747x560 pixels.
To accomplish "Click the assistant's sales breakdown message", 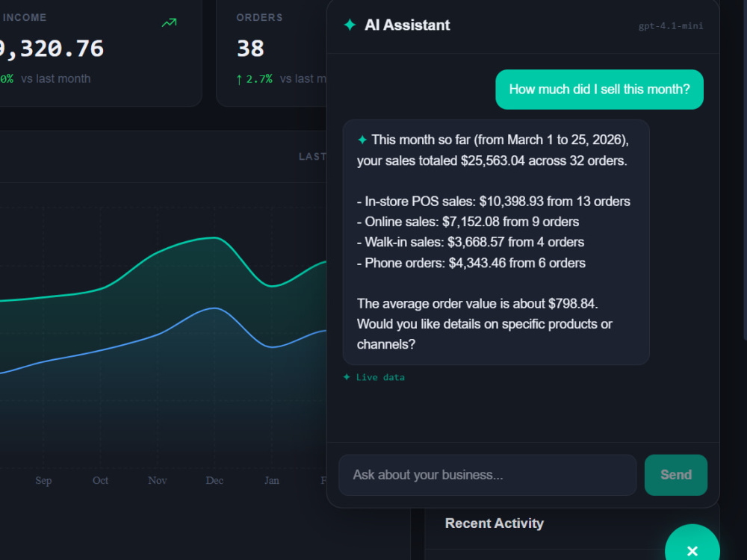I will pos(496,243).
